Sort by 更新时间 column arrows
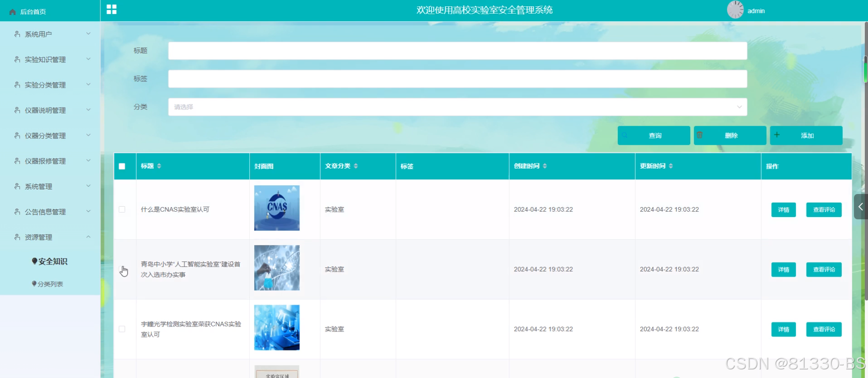This screenshot has height=378, width=868. click(671, 166)
